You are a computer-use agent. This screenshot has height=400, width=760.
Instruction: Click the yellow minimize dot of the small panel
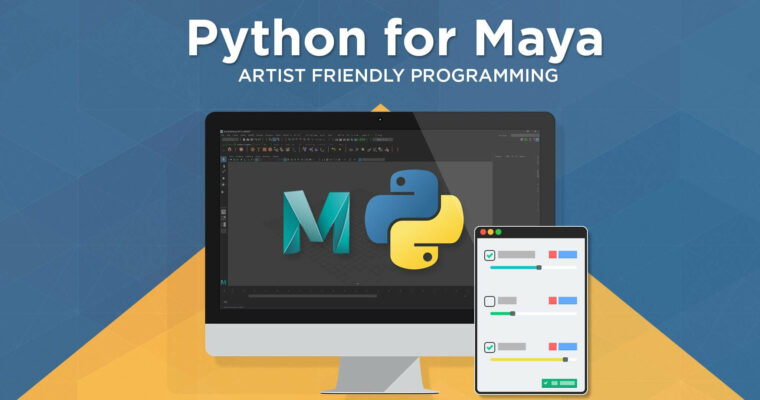(x=491, y=232)
